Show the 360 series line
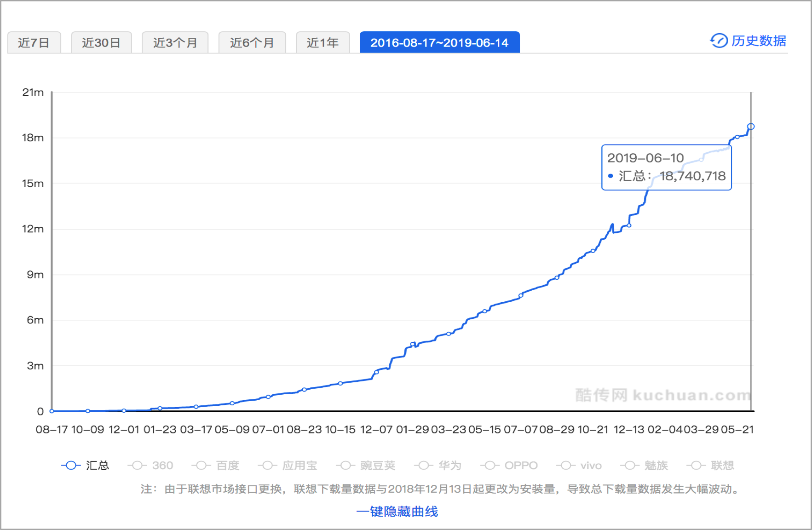The width and height of the screenshot is (812, 530). click(150, 466)
